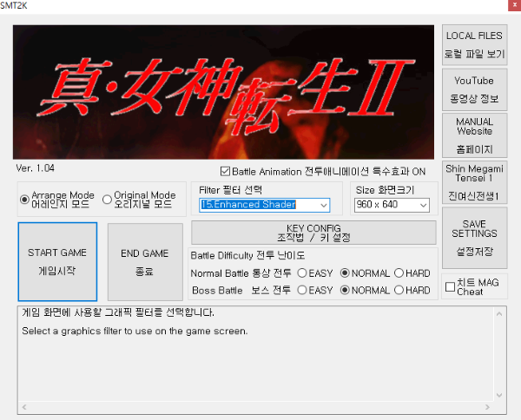This screenshot has width=521, height=420.
Task: Open LOCAL FILES folder button
Action: coord(474,45)
